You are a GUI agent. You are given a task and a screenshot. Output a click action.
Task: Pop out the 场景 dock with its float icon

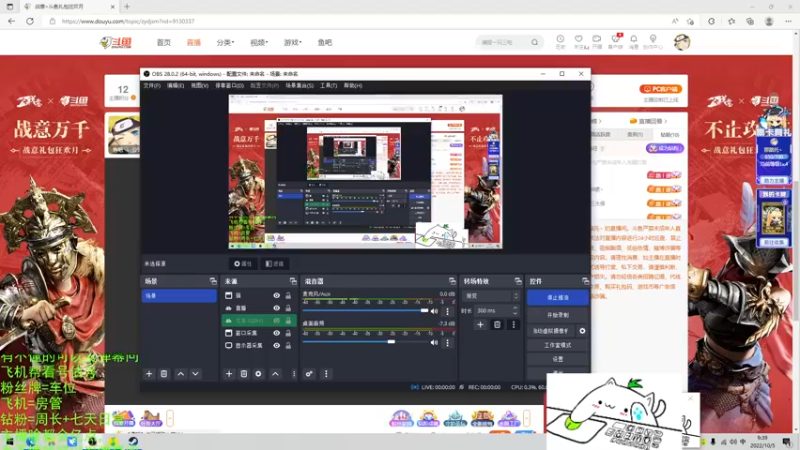pyautogui.click(x=213, y=281)
